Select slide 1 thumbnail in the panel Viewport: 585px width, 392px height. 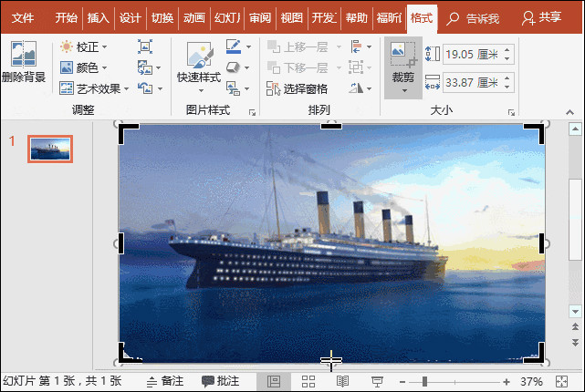click(x=50, y=149)
